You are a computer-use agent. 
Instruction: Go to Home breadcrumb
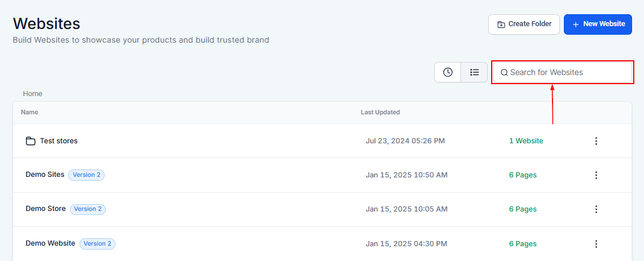click(32, 94)
